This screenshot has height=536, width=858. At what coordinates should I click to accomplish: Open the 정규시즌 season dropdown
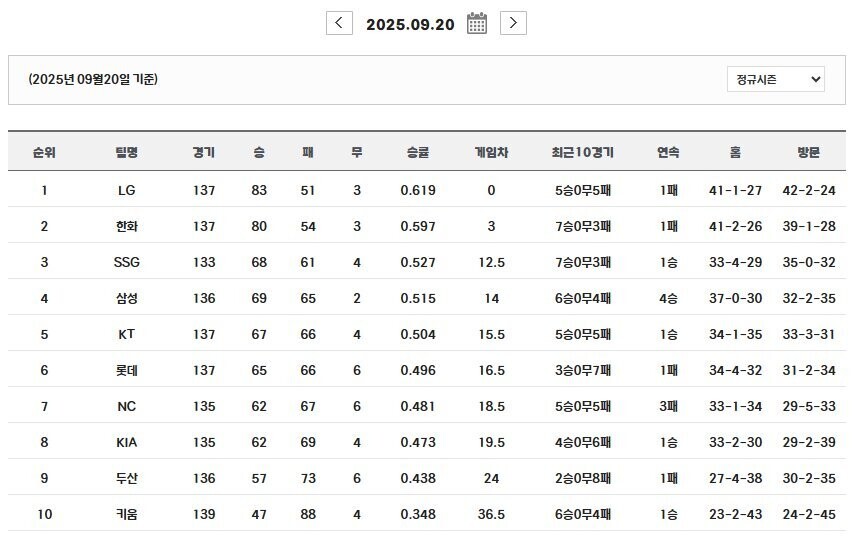775,79
